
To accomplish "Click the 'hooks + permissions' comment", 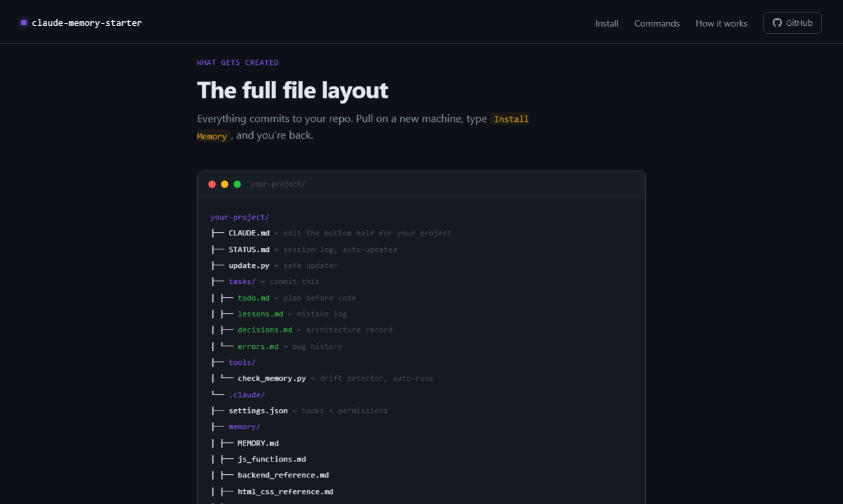I will pos(345,410).
